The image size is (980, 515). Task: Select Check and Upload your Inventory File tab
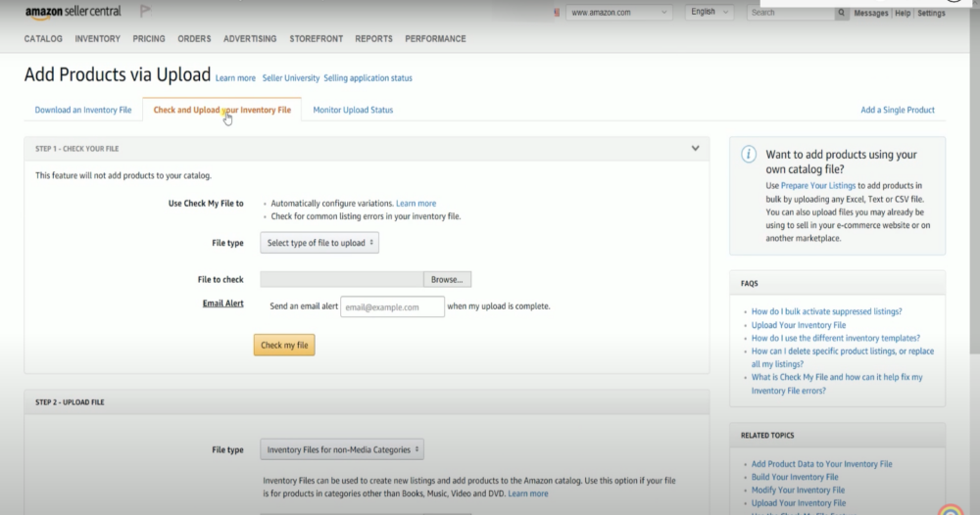click(221, 110)
